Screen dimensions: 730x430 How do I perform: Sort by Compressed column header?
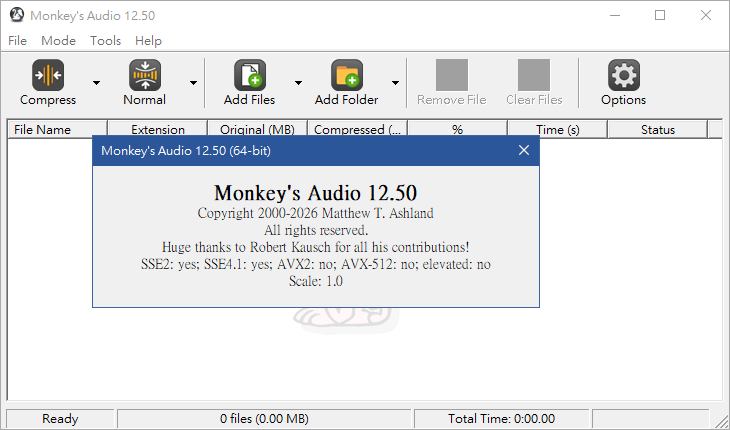tap(358, 129)
